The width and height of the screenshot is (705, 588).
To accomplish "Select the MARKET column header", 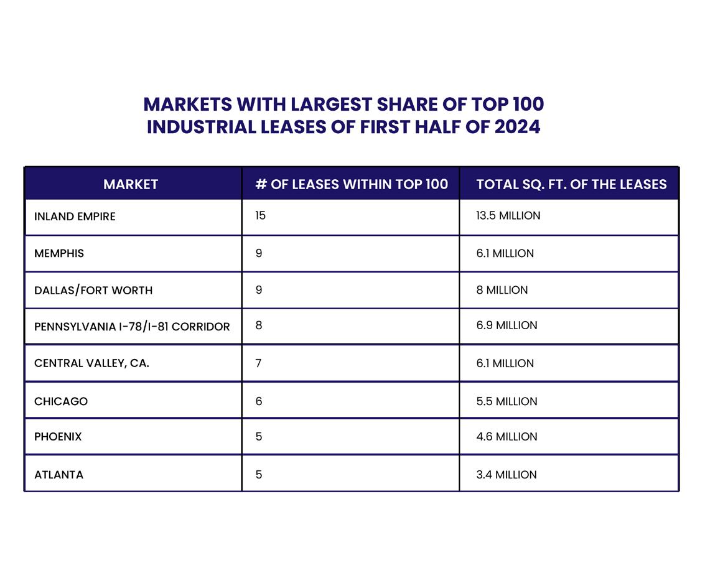I will (x=131, y=184).
